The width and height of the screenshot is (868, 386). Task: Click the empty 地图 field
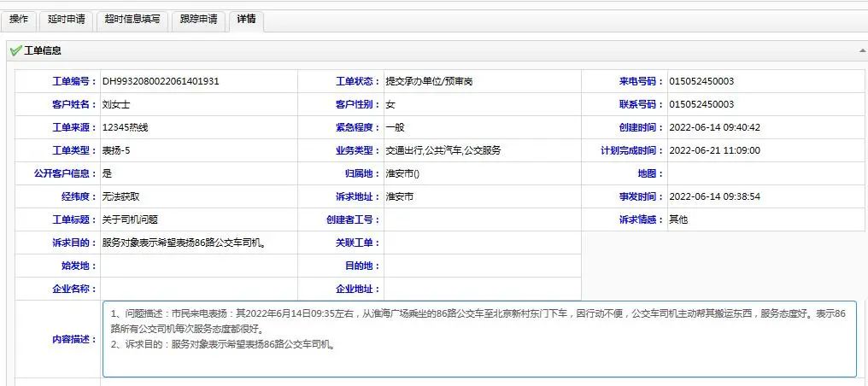765,173
